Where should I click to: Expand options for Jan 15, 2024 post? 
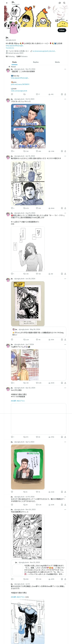65,156
